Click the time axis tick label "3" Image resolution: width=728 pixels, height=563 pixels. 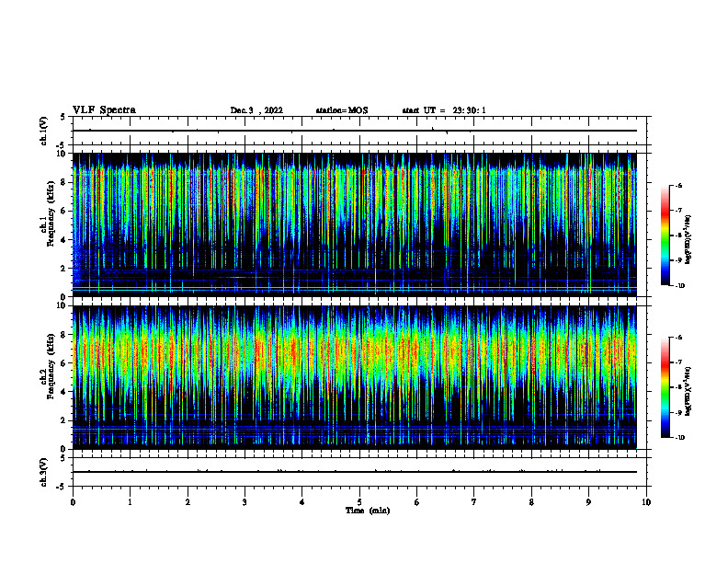click(x=245, y=502)
